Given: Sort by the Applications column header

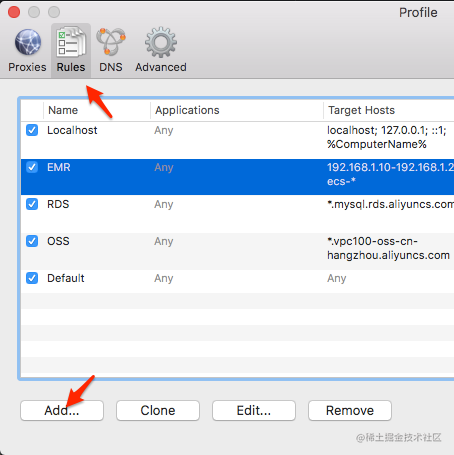Looking at the screenshot, I should point(237,110).
